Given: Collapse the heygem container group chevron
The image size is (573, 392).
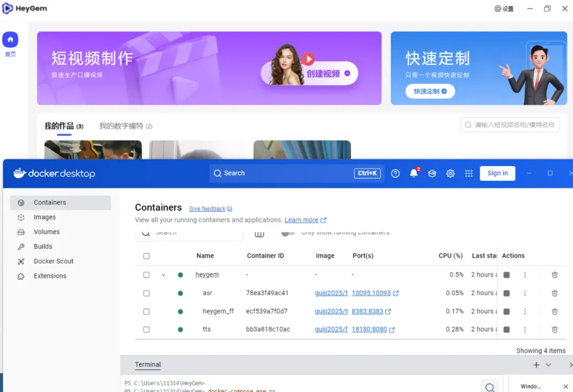Looking at the screenshot, I should [x=163, y=275].
